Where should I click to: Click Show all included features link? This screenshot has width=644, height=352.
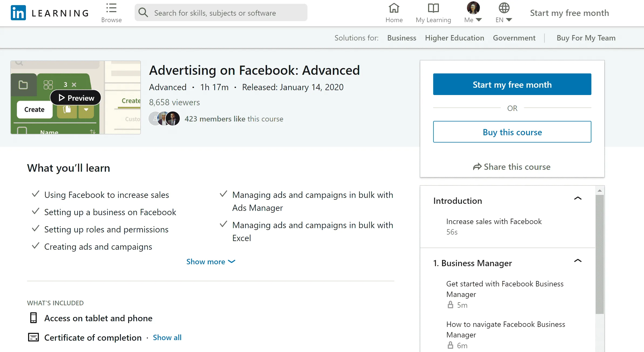click(x=167, y=337)
